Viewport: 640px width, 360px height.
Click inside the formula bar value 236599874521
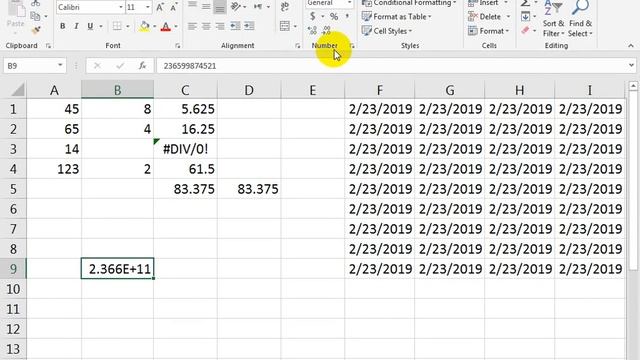click(x=190, y=66)
